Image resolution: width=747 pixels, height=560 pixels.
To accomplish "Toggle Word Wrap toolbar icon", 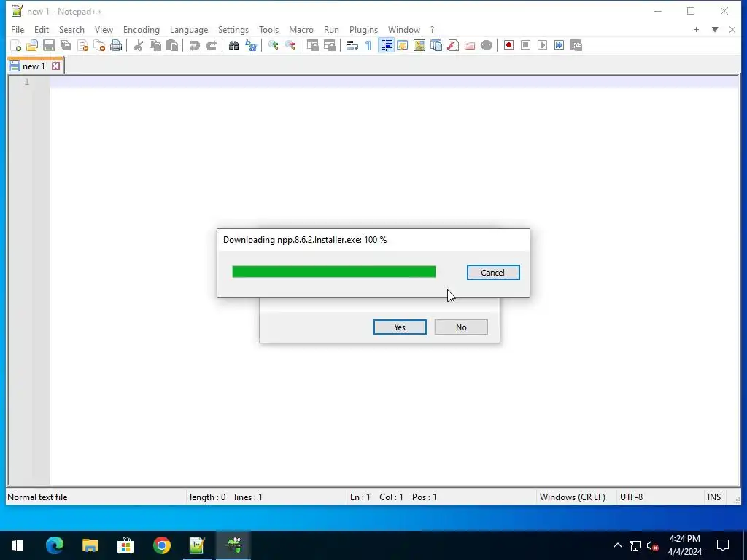I will 352,45.
